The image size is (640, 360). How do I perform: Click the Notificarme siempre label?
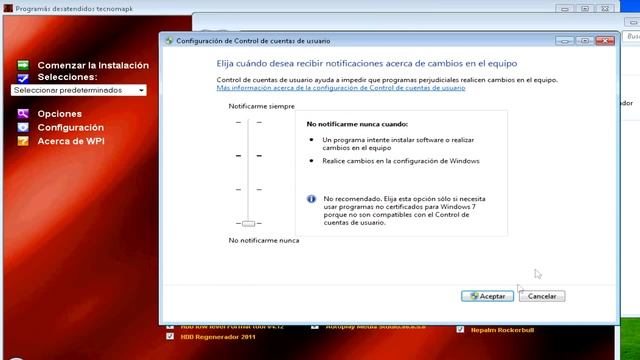[x=262, y=106]
